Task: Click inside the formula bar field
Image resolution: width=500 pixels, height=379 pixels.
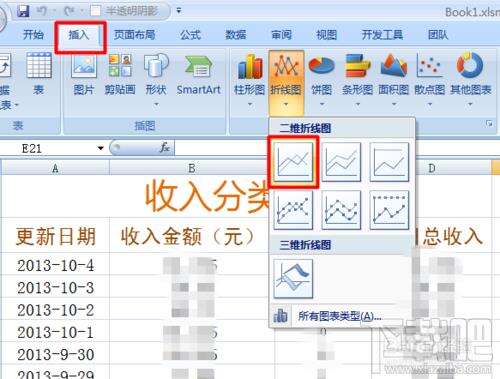Action: pos(222,148)
